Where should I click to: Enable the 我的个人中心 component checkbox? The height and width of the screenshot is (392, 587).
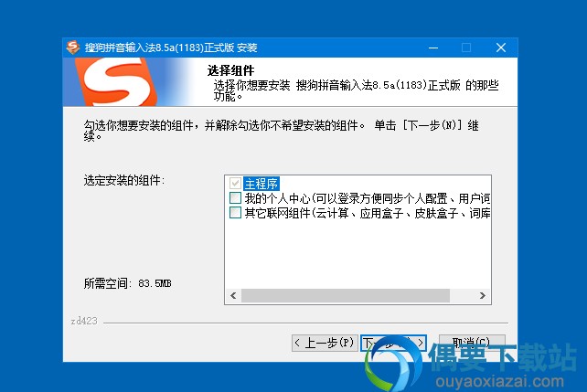coord(235,198)
